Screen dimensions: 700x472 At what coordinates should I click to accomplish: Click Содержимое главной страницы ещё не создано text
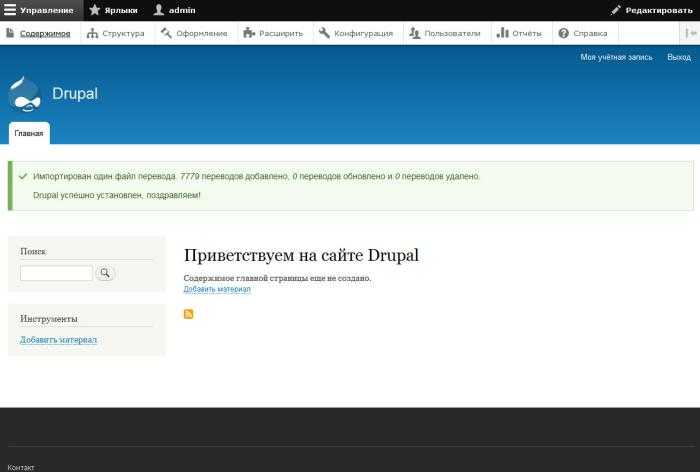(x=277, y=278)
